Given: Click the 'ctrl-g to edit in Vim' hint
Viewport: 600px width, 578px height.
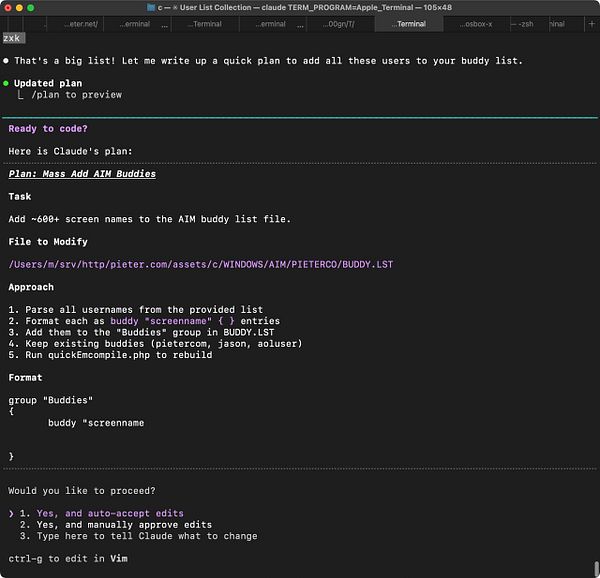Looking at the screenshot, I should point(68,558).
